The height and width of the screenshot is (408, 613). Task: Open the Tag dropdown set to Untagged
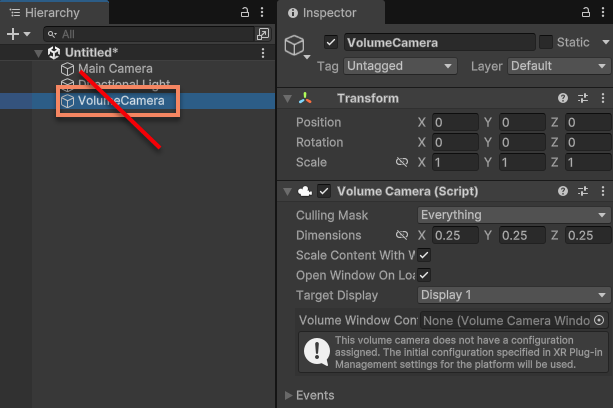(x=400, y=66)
